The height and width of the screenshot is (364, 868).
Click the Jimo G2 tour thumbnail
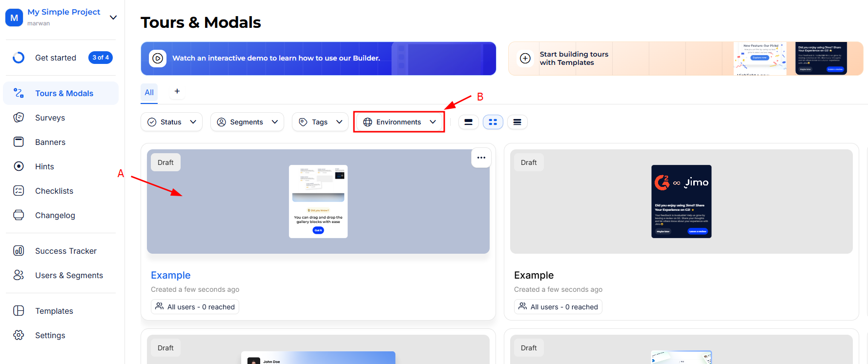pyautogui.click(x=681, y=202)
